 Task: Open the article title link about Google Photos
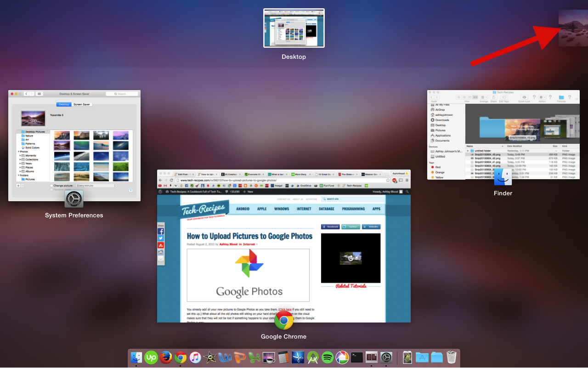click(249, 236)
